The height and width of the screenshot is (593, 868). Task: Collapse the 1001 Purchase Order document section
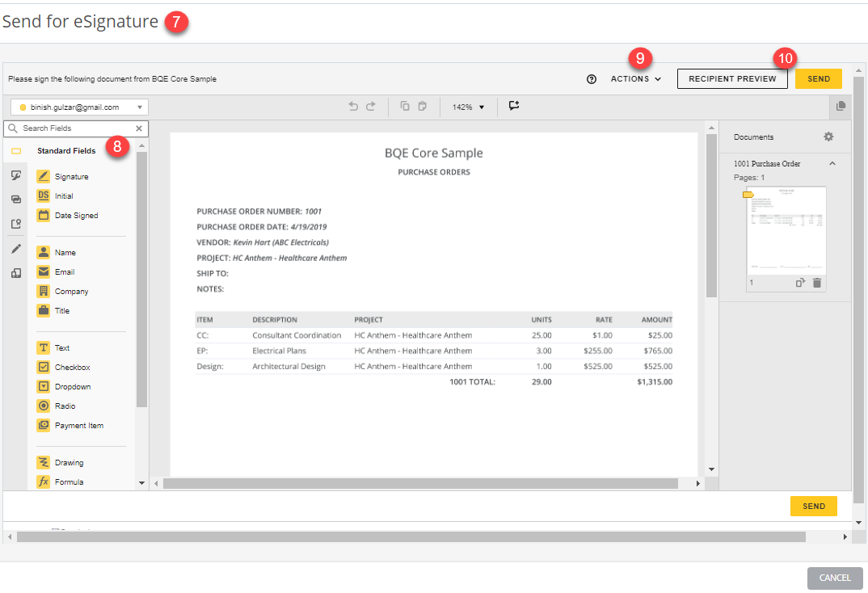point(832,164)
